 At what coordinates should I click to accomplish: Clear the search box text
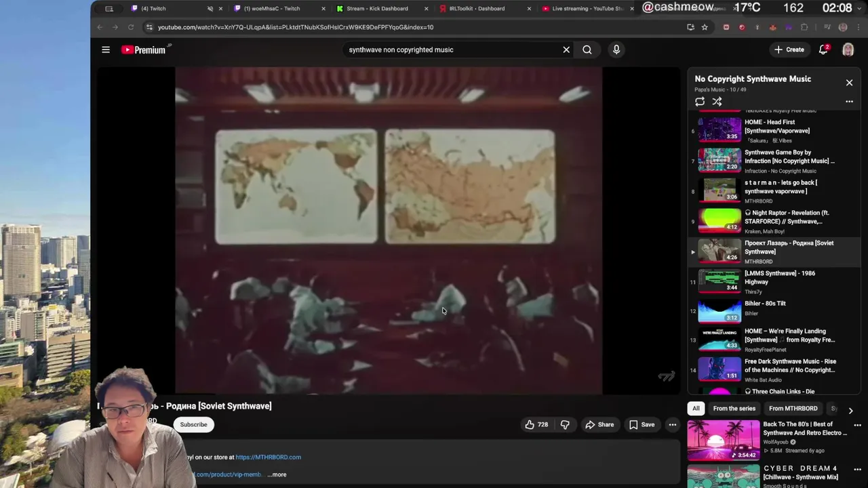coord(566,49)
